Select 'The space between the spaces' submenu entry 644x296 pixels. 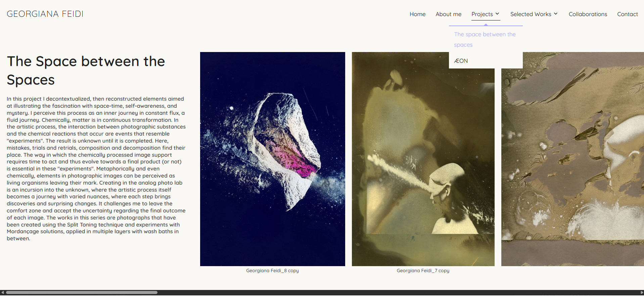[x=486, y=39]
